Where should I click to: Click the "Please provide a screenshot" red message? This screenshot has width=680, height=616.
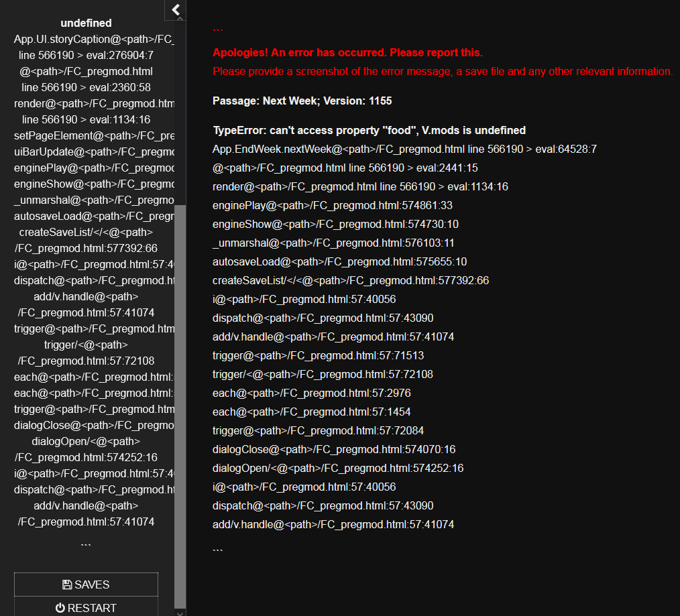click(x=443, y=71)
